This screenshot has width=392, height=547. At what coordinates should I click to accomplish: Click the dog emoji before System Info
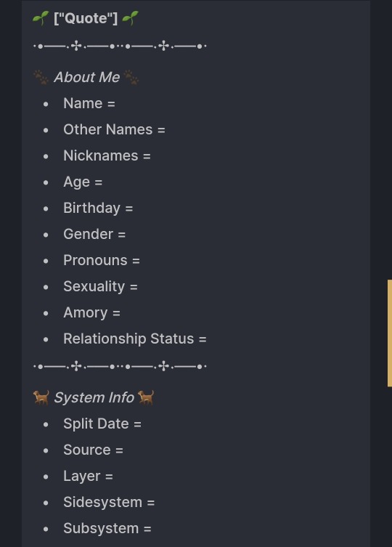tap(41, 397)
